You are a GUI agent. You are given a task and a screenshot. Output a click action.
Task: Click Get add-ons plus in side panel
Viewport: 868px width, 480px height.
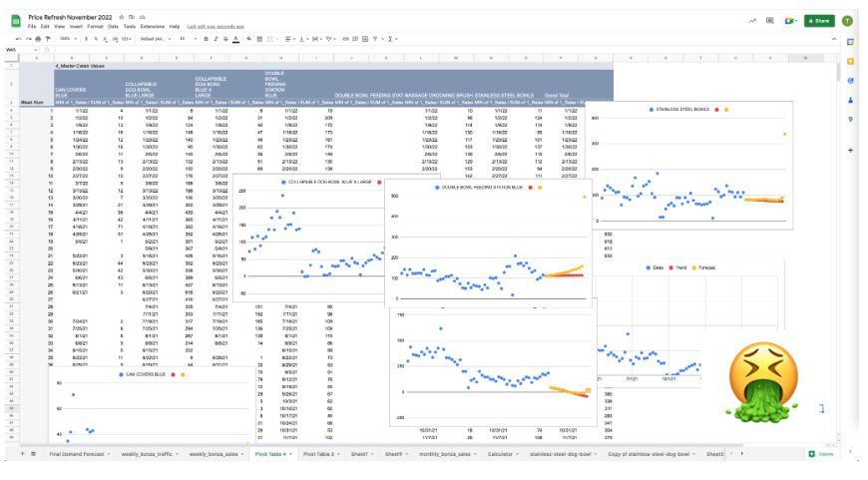pos(850,150)
